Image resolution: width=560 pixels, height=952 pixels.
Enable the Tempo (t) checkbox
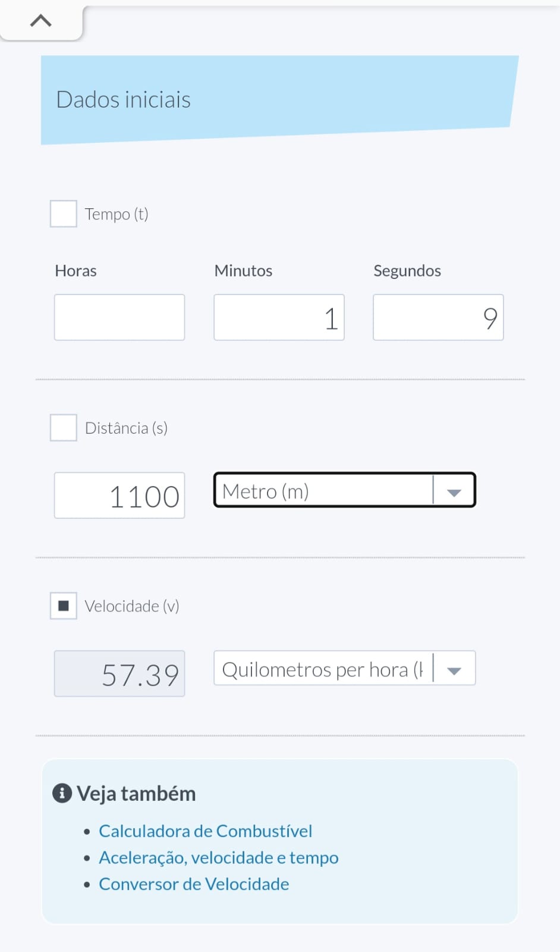[64, 214]
